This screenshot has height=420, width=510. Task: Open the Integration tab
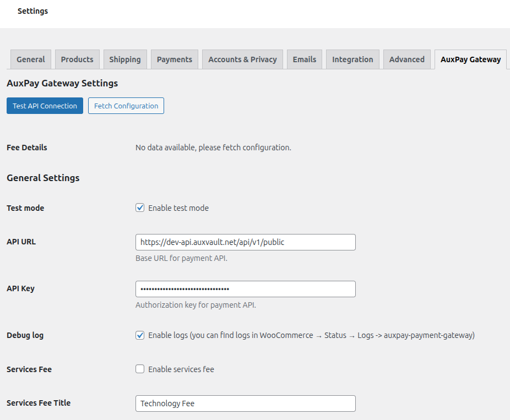click(352, 59)
